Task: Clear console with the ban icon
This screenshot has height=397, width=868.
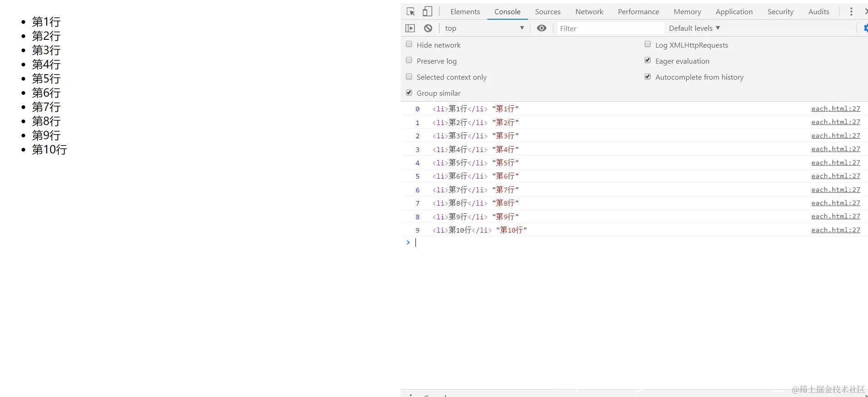Action: point(428,28)
